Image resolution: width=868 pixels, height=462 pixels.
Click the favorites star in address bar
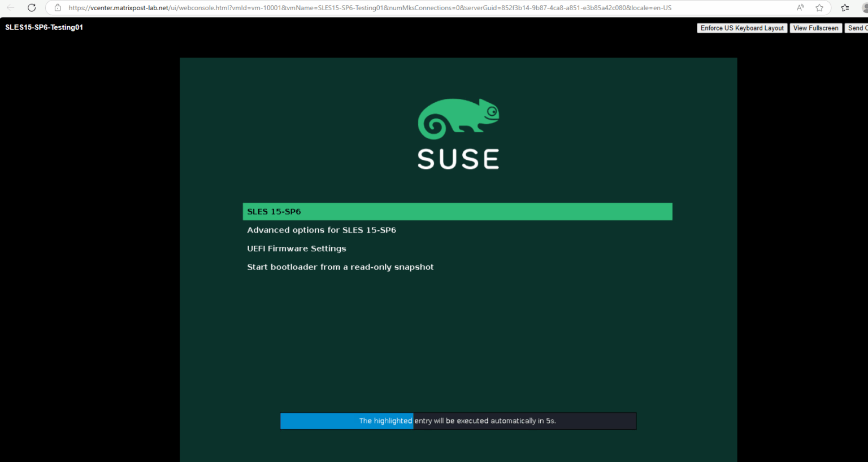click(819, 8)
